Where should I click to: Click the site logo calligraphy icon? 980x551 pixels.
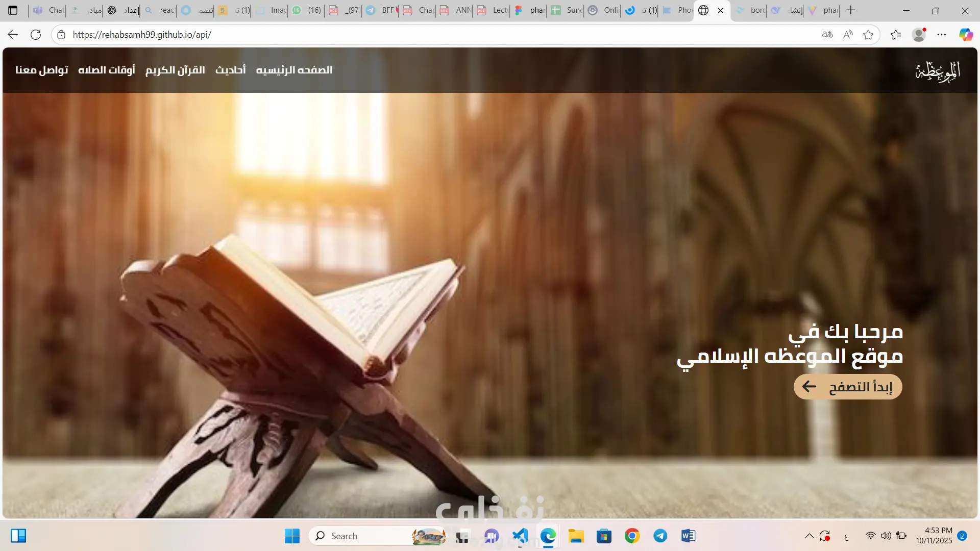(x=938, y=71)
